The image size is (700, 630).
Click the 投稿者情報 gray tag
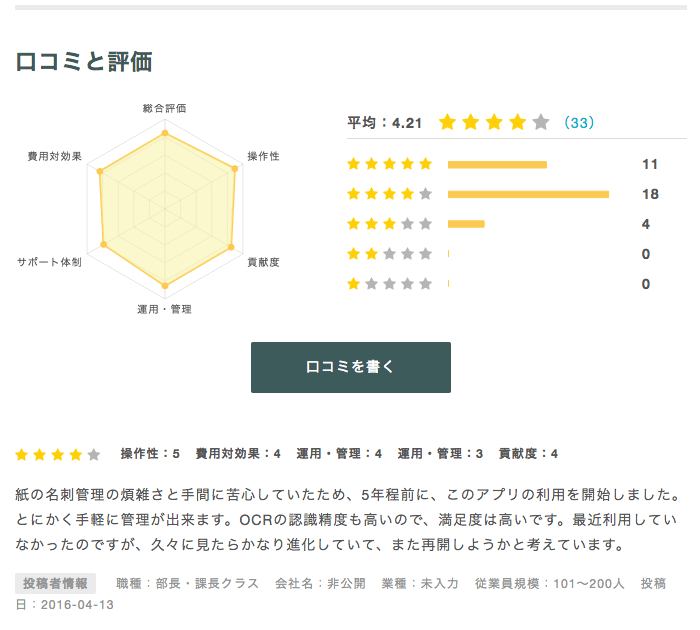pos(56,584)
